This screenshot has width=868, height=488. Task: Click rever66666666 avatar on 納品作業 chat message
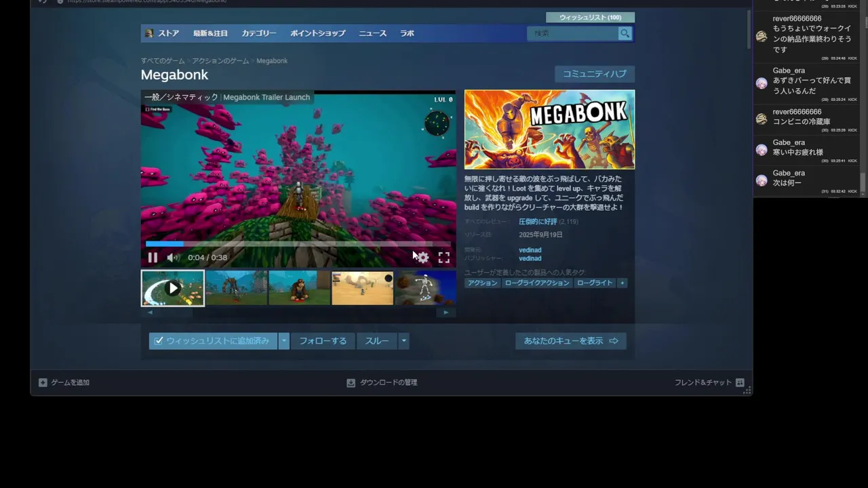pos(762,36)
